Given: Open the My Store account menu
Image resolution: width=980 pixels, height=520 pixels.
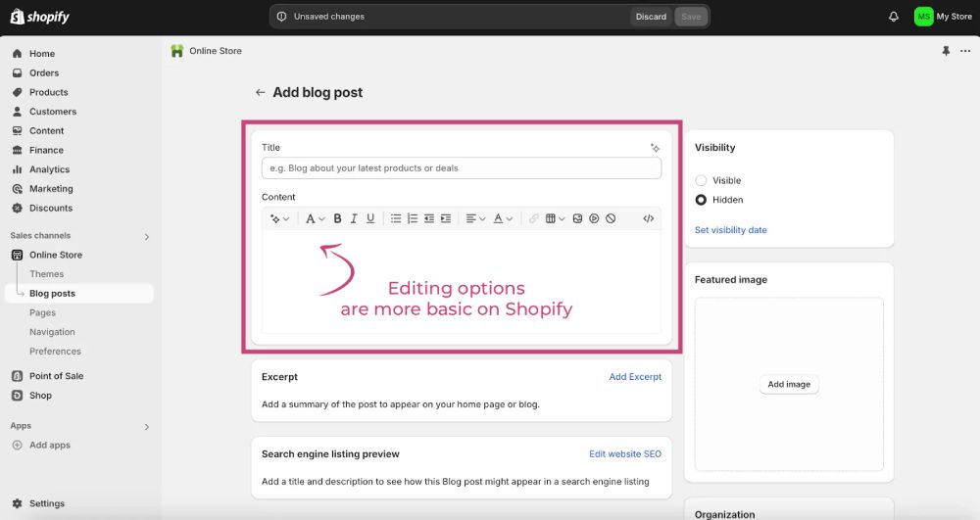Looking at the screenshot, I should (x=943, y=17).
